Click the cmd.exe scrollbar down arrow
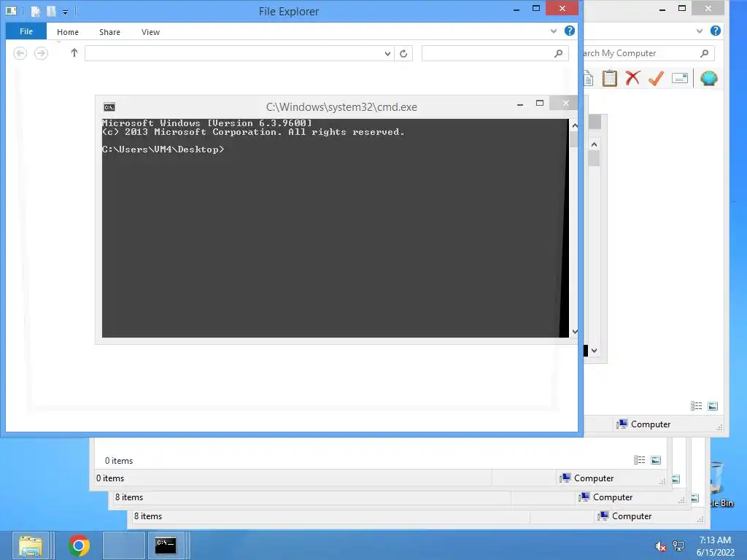 coord(575,332)
